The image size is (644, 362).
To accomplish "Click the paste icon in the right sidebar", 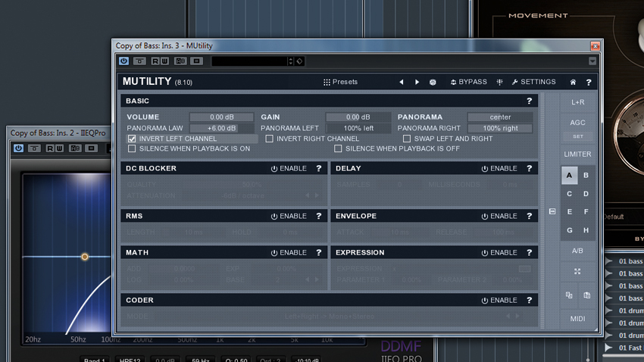I will [x=587, y=295].
